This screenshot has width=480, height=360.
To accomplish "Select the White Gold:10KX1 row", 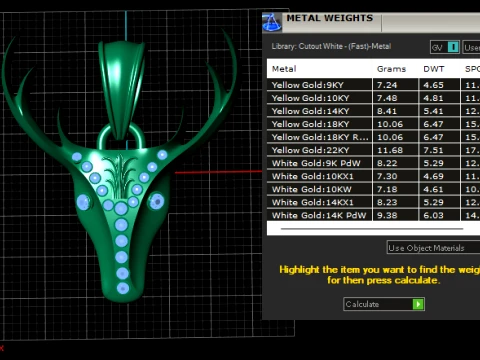I will pyautogui.click(x=373, y=176).
